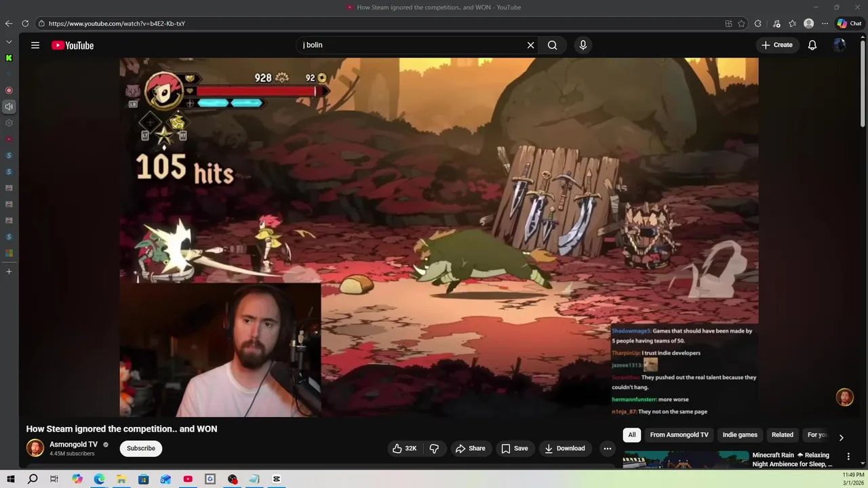Image resolution: width=868 pixels, height=488 pixels.
Task: Select the 'Indie games' chip
Action: click(740, 435)
